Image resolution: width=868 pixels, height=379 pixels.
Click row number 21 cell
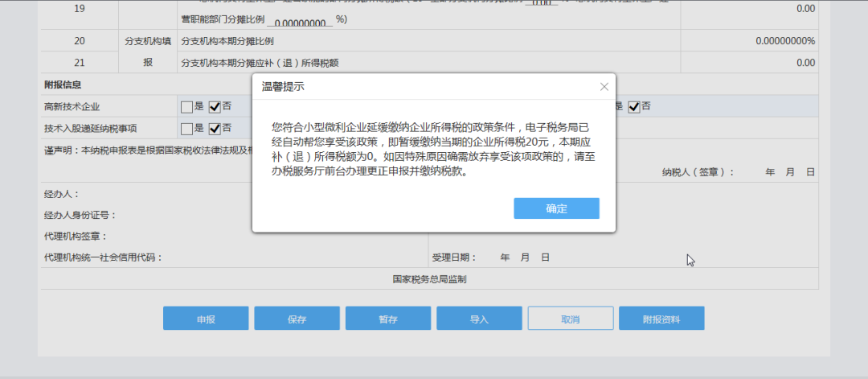(79, 63)
